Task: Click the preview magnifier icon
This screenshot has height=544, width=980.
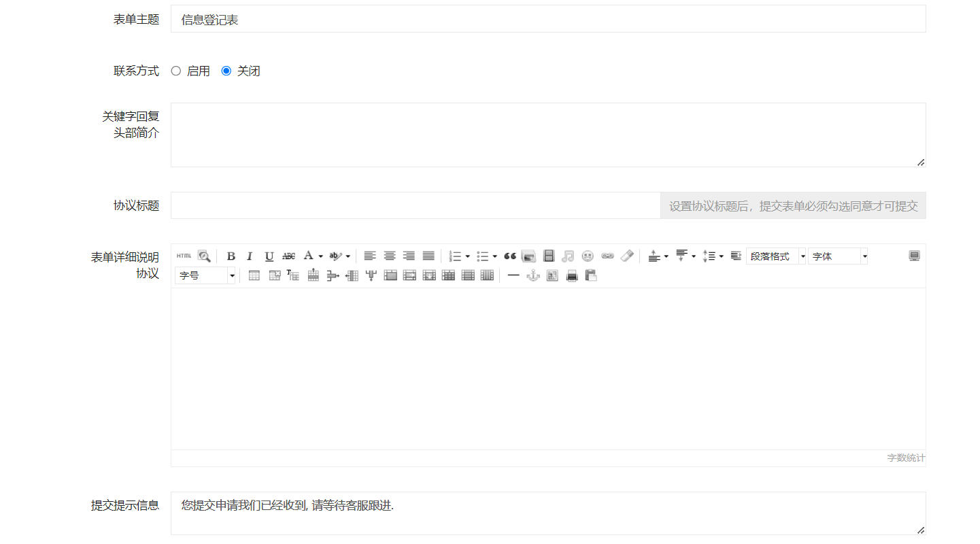Action: click(204, 256)
